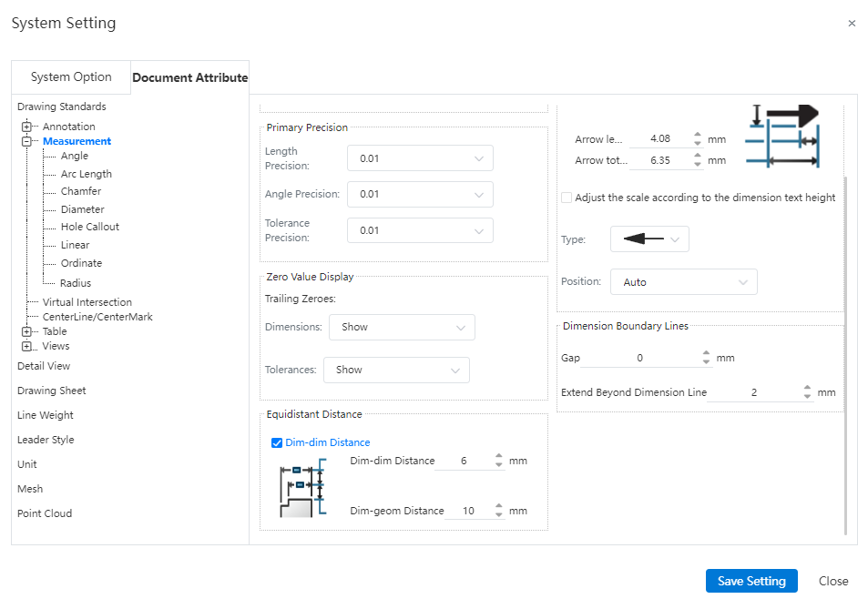
Task: Close the System Setting dialog with X
Action: (852, 24)
